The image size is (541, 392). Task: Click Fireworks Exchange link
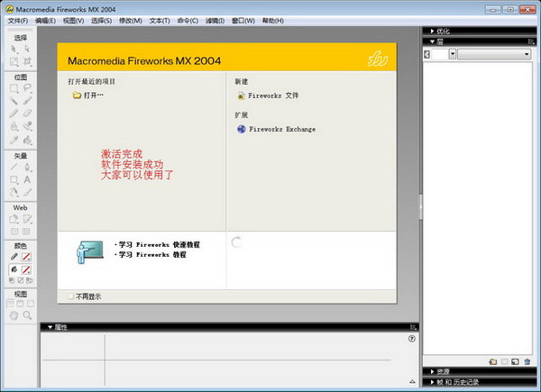(281, 129)
